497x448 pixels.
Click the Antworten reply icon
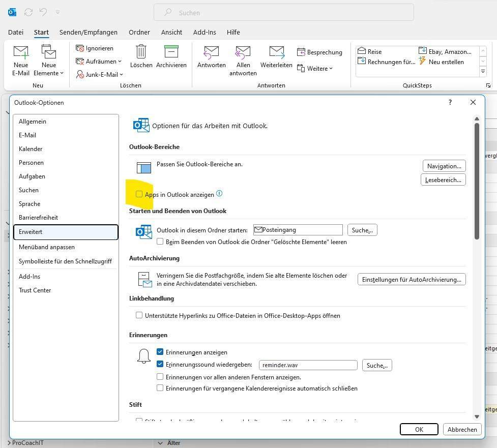pos(212,52)
